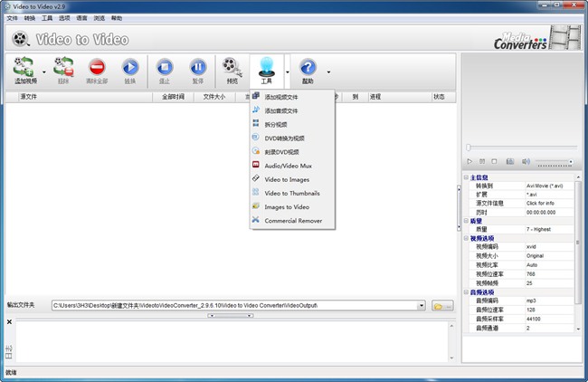Viewport: 588px width, 382px height.
Task: Click the preview volume slider
Action: (x=555, y=162)
